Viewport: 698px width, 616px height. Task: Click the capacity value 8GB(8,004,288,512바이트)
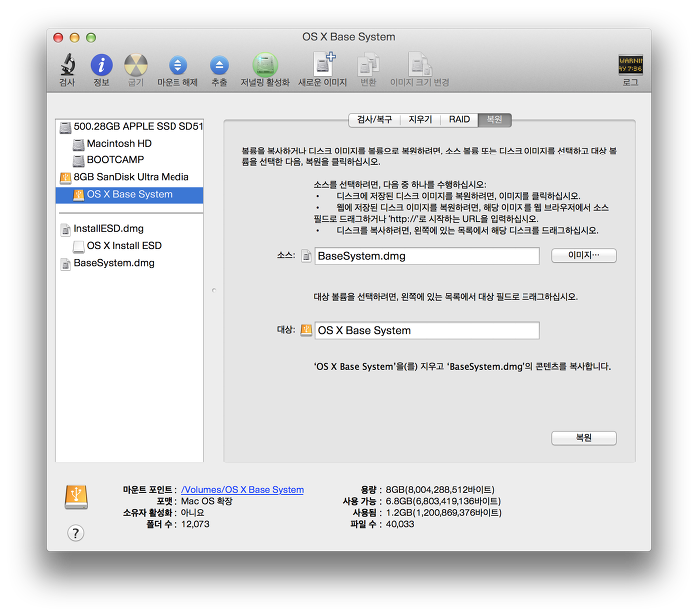coord(440,490)
